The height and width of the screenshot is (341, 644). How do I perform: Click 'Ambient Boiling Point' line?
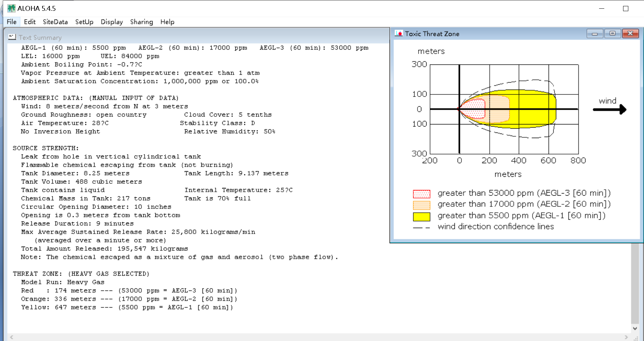(82, 65)
